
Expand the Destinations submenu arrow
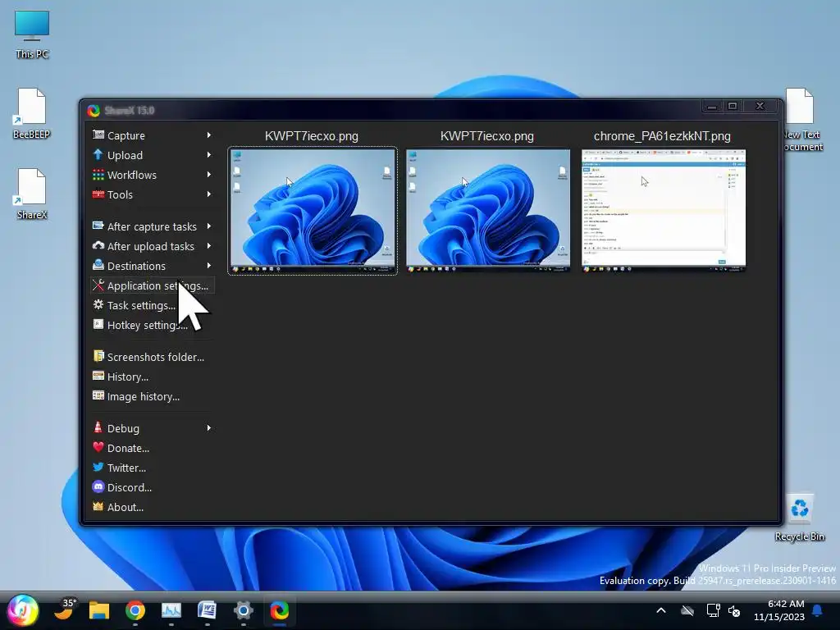(209, 266)
